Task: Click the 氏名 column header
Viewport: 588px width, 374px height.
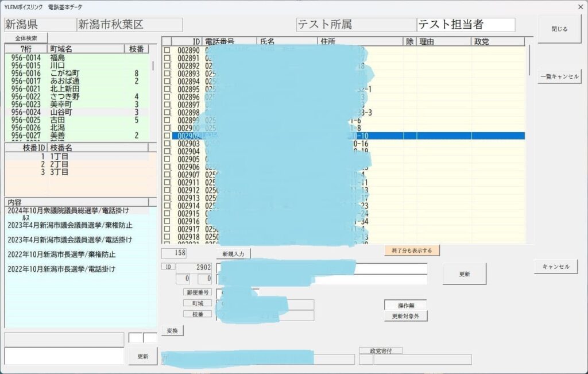Action: point(287,41)
